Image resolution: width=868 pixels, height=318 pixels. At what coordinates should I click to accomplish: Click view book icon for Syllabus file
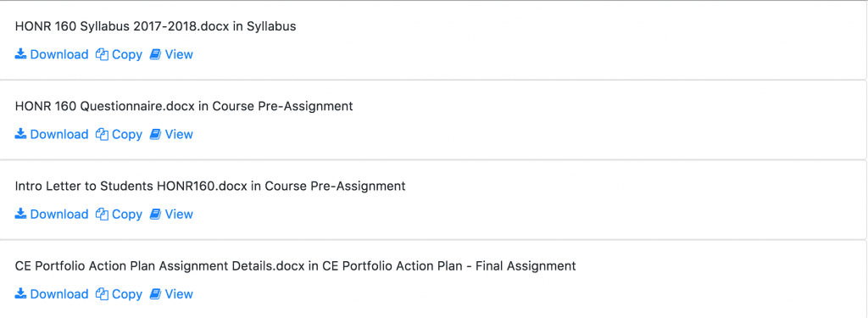[156, 54]
